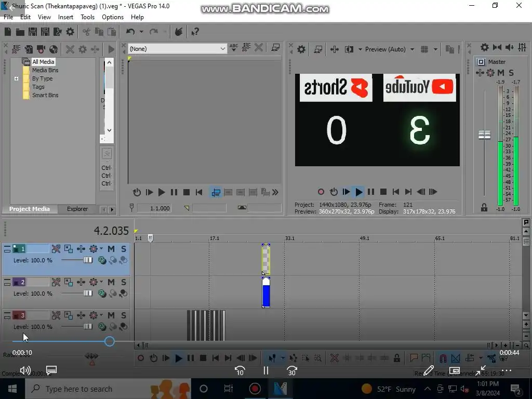Play the preview from start

click(345, 192)
